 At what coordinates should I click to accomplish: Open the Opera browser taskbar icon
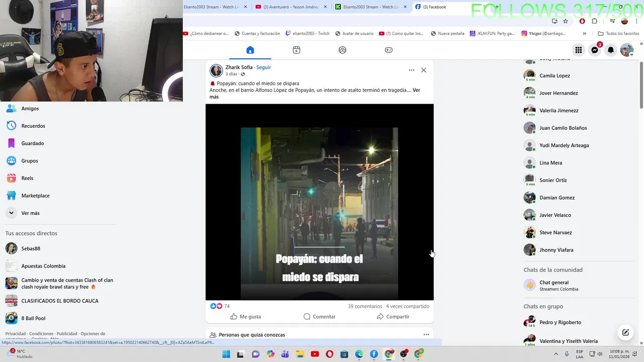click(x=330, y=354)
